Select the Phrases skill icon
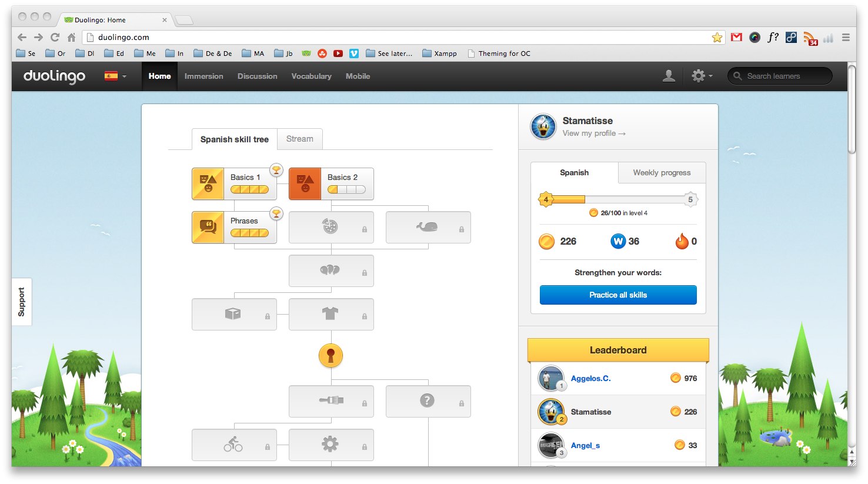The height and width of the screenshot is (484, 868). [208, 227]
